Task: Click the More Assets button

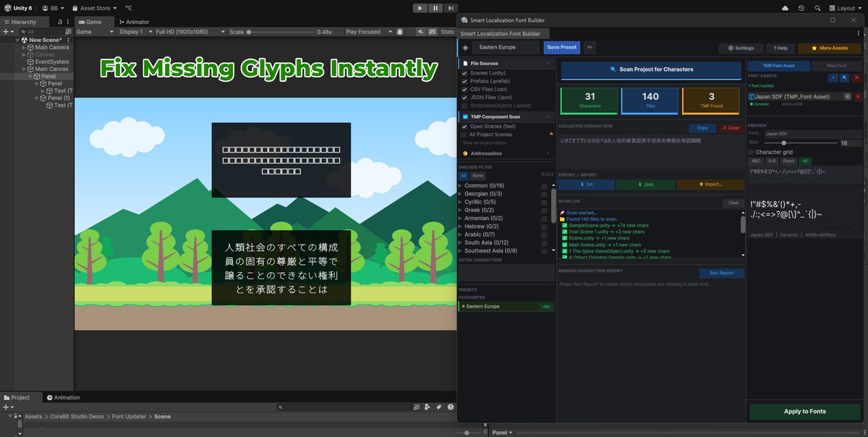Action: pos(830,48)
